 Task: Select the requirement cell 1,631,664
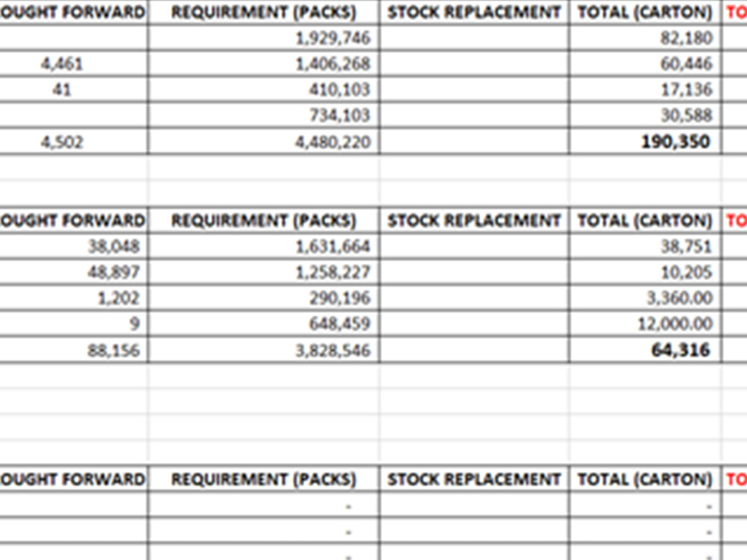tap(264, 246)
